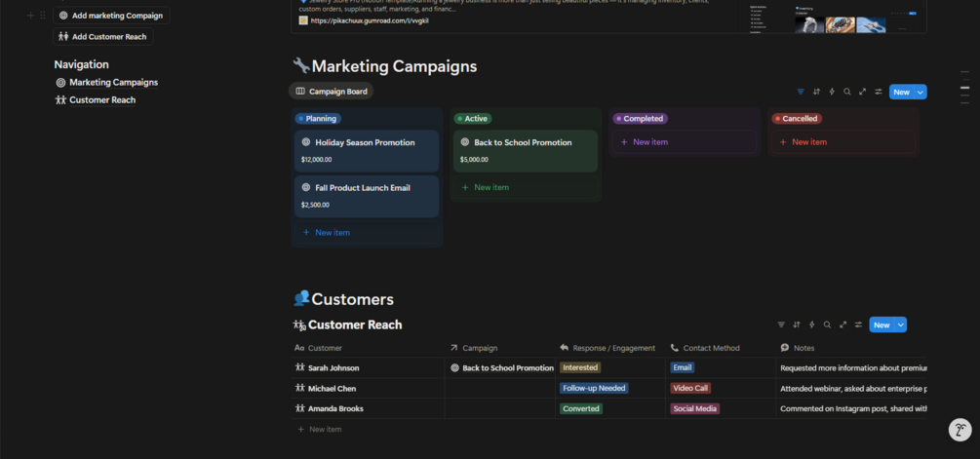Click the block drag handle beside Add marketing Compaign
Image resolution: width=980 pixels, height=459 pixels.
(43, 16)
